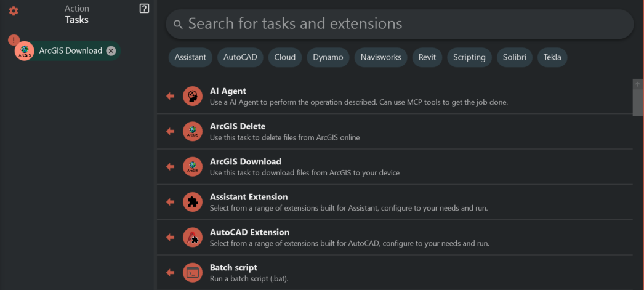Select the AI Agent title

coord(228,91)
